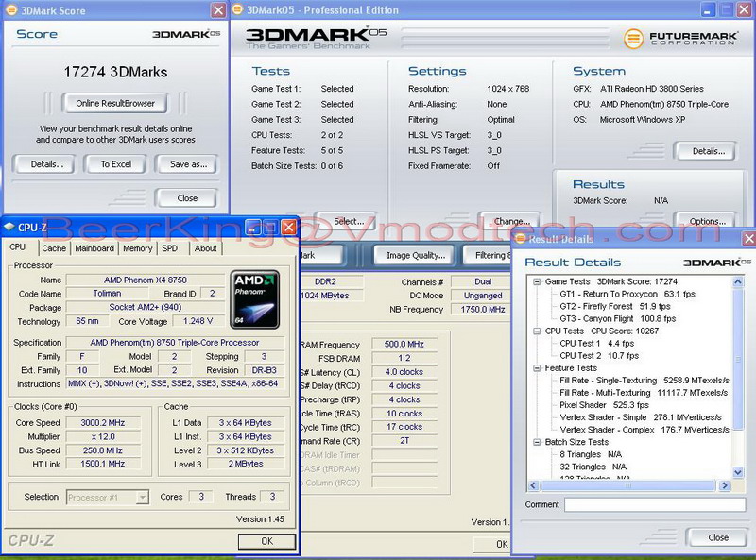This screenshot has height=560, width=756.
Task: Minimize the 3DMark05 Professional Edition window
Action: (x=707, y=10)
